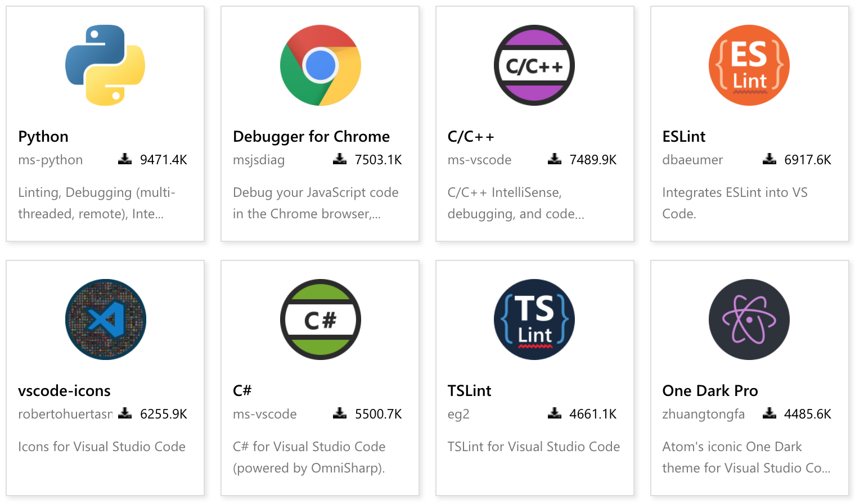Click the C# extension logo

click(320, 319)
